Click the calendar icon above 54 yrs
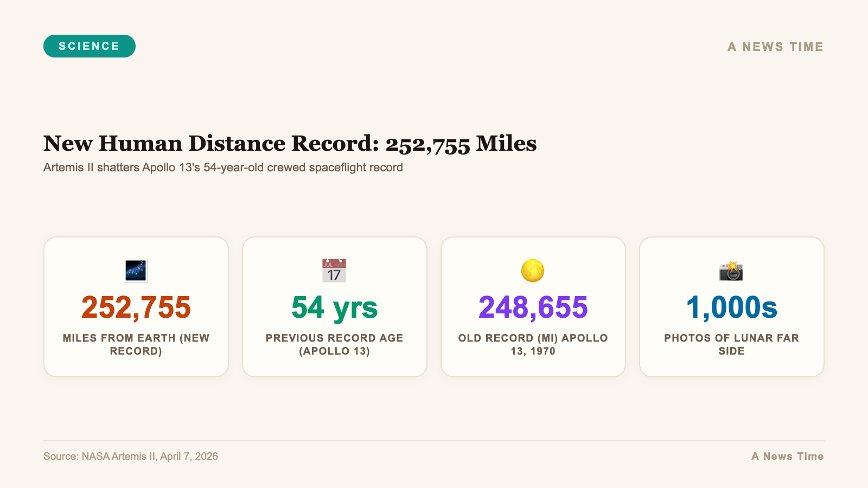This screenshot has height=488, width=868. click(334, 271)
